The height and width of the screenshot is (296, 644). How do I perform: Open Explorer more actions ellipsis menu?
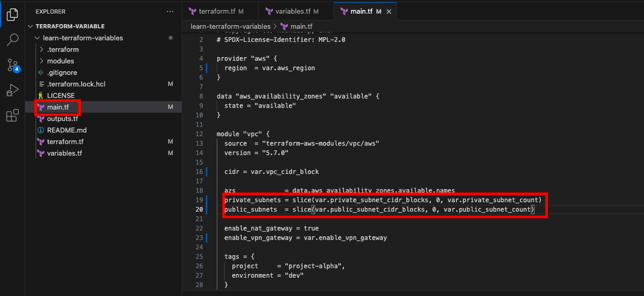(170, 11)
